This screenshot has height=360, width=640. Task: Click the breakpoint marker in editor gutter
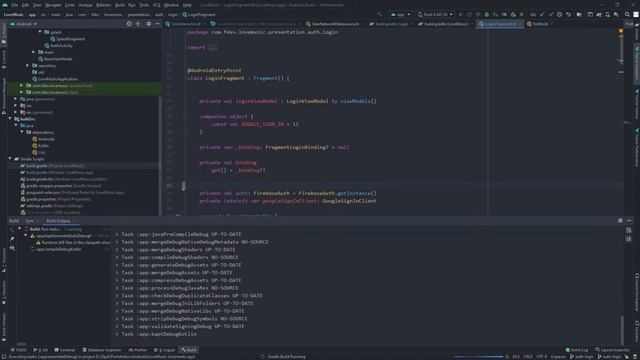click(184, 186)
